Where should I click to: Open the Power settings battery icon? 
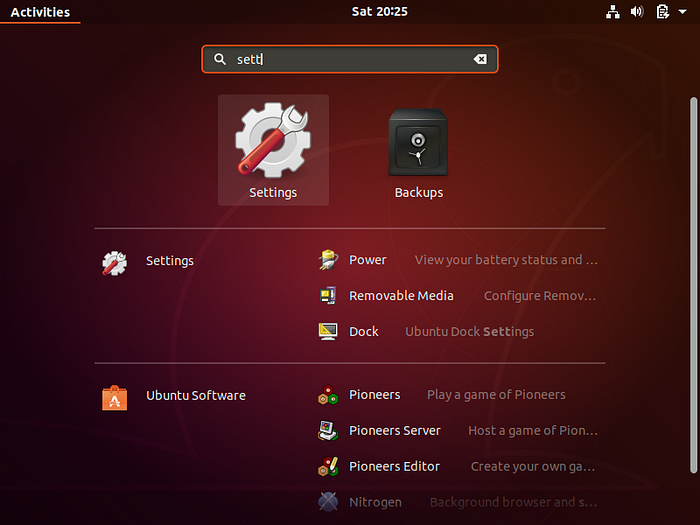pyautogui.click(x=328, y=260)
